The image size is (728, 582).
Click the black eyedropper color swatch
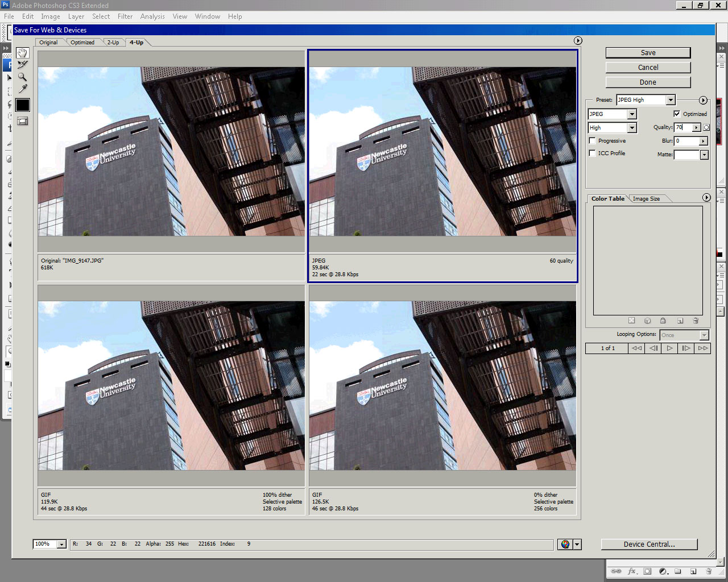(x=22, y=105)
